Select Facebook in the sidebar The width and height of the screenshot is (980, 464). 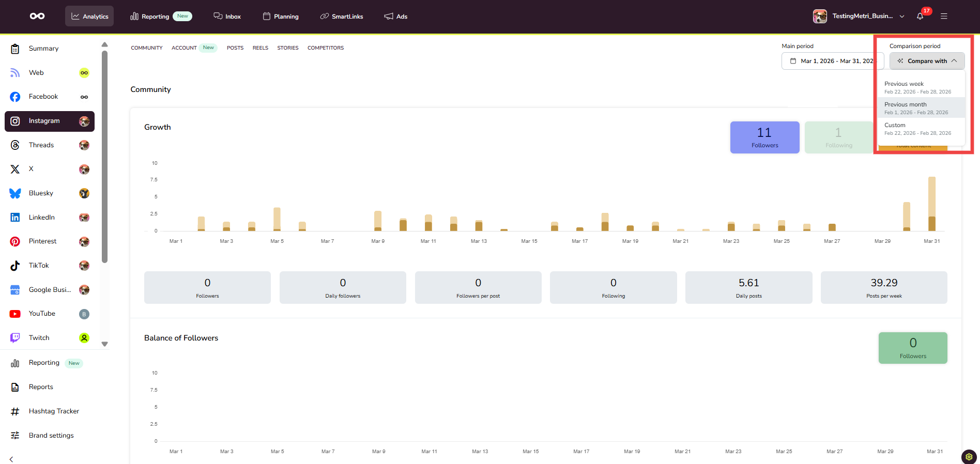click(x=50, y=97)
